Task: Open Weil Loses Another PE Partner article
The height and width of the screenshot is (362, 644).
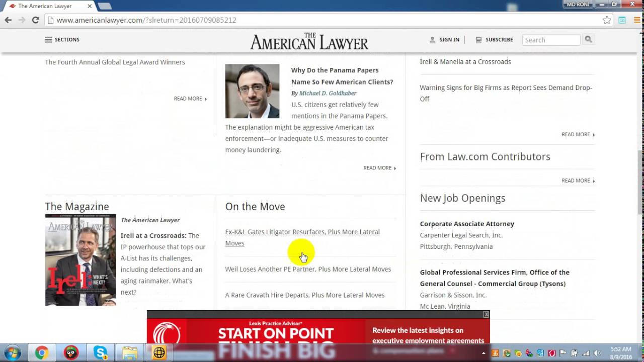Action: tap(308, 269)
